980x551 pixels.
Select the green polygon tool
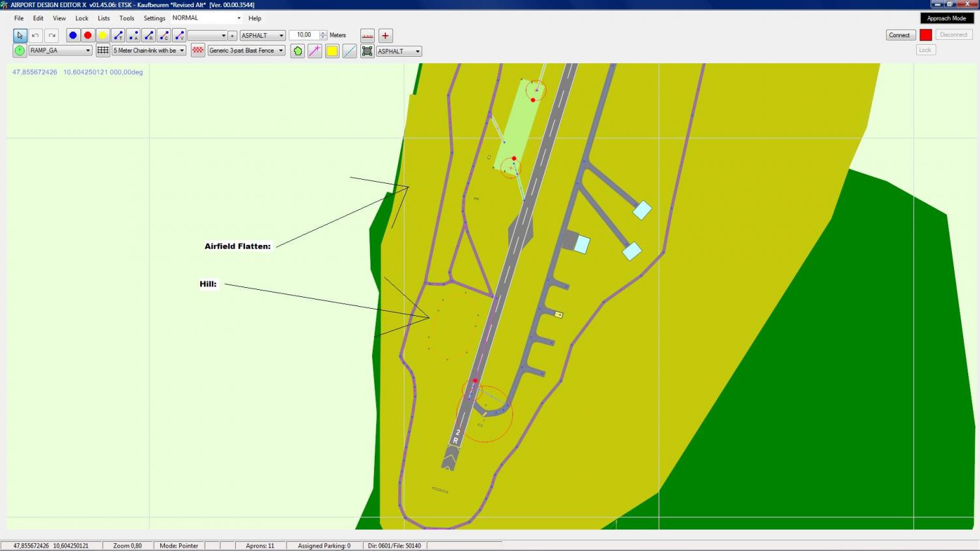click(x=298, y=51)
